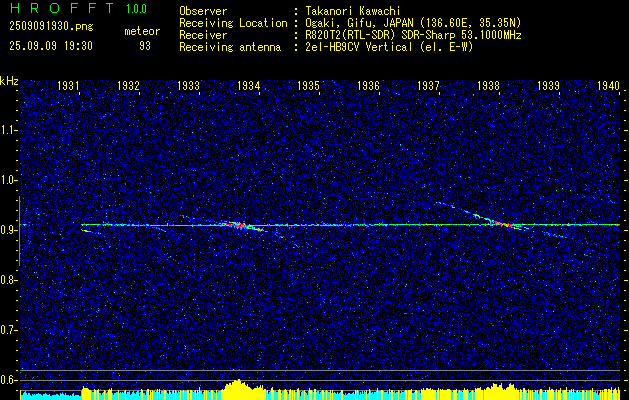Click the R820T2(RTL-SDR) SDR-Sharp 53.1000MHz text
The height and width of the screenshot is (400, 629).
413,35
